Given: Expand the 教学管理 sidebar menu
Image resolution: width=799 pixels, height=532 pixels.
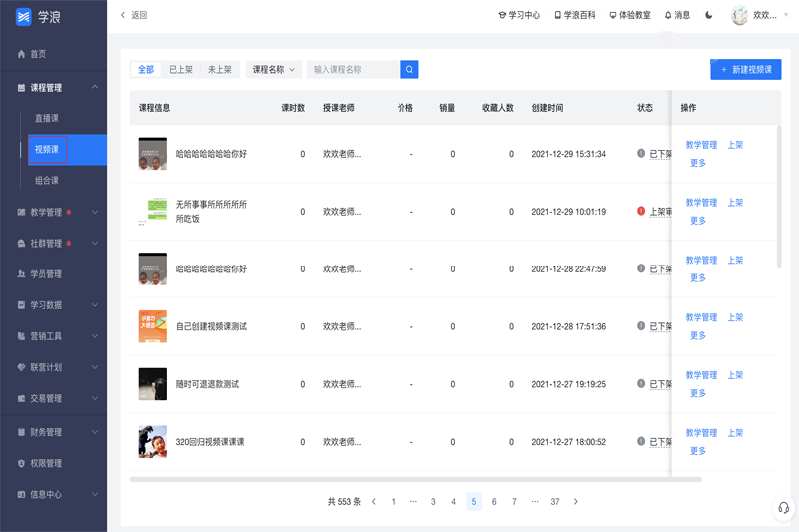Looking at the screenshot, I should point(53,212).
